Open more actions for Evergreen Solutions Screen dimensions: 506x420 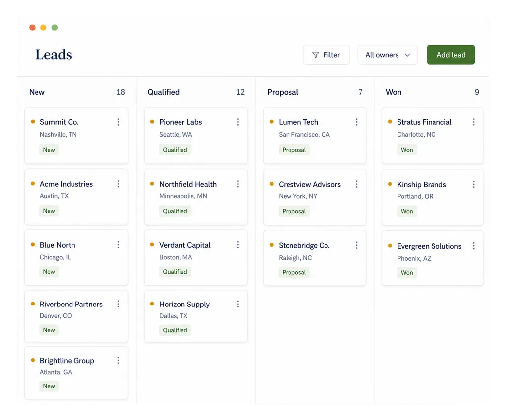pos(474,246)
